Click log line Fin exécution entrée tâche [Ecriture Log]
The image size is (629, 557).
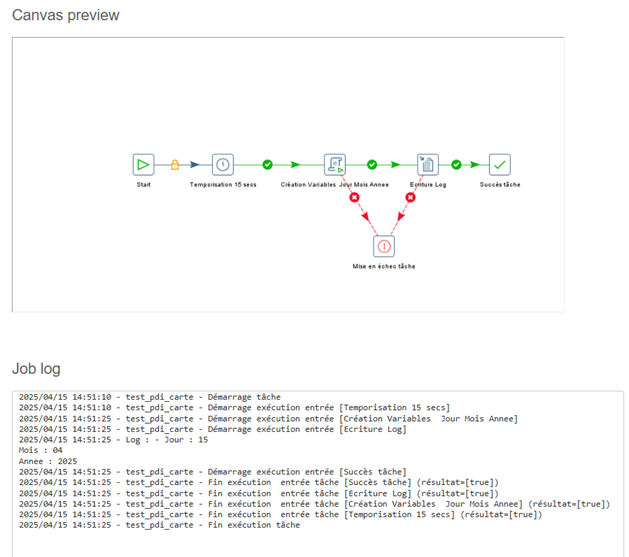pos(259,493)
